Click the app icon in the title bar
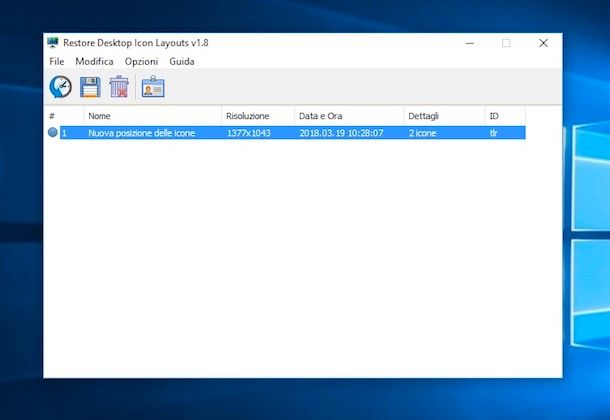The width and height of the screenshot is (610, 420). tap(53, 42)
